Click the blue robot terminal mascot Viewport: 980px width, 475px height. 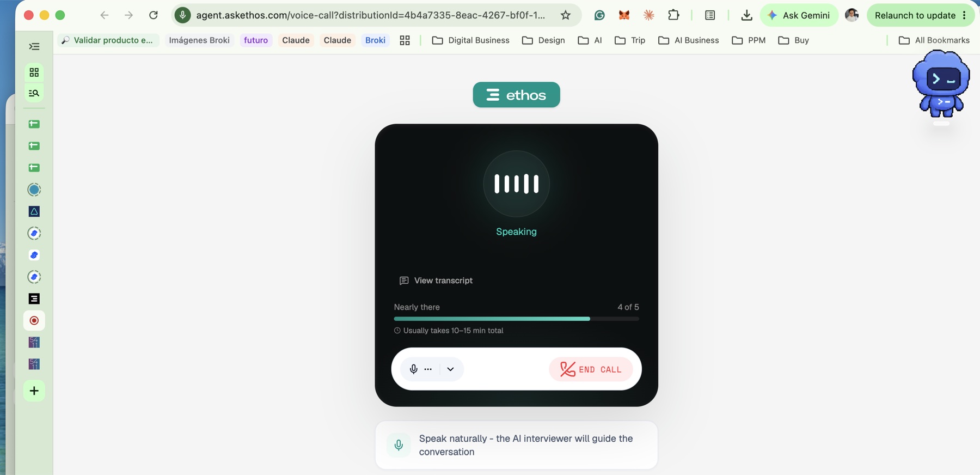coord(941,83)
